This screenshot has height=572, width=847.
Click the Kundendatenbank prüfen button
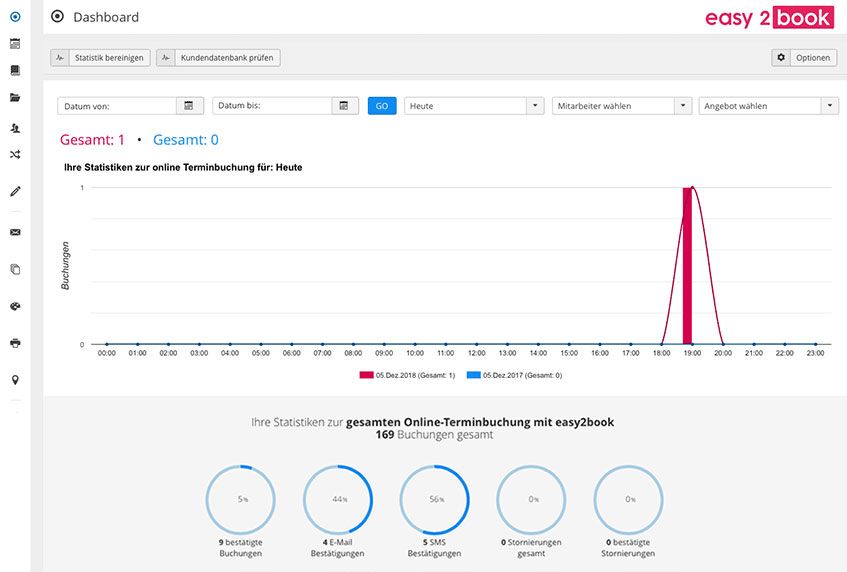pos(218,58)
